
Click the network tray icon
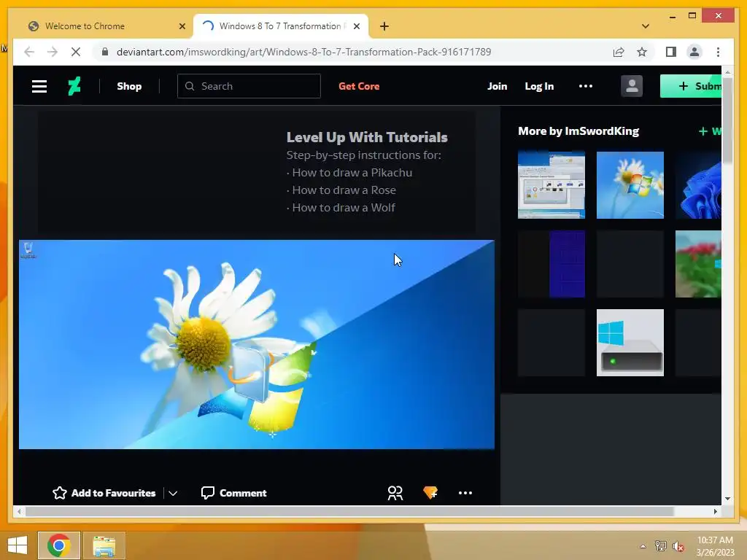point(661,546)
